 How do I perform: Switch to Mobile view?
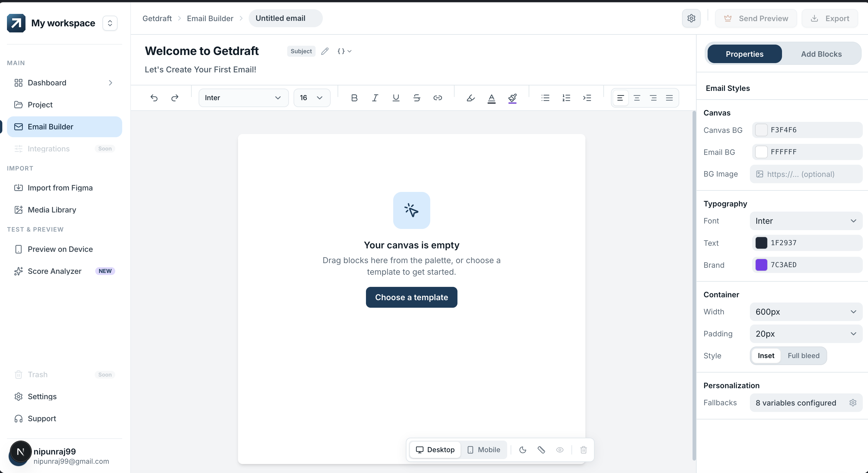(484, 450)
